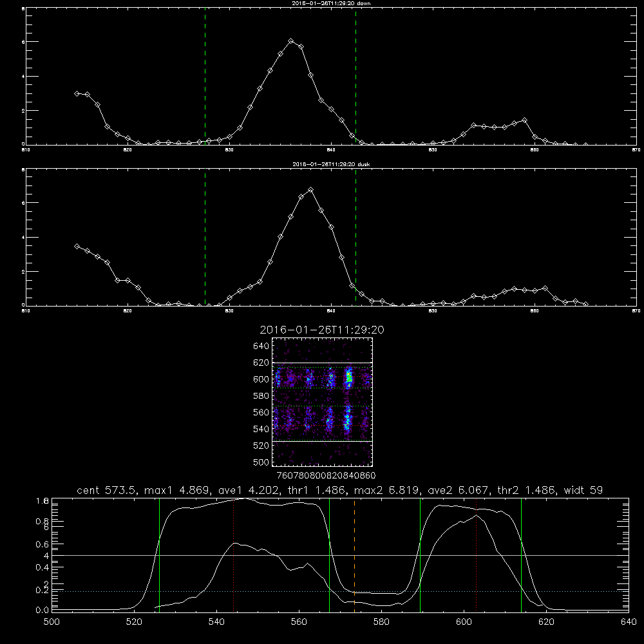Click the white horizontal line at level 4 in bottom plot
This screenshot has width=644, height=644.
[x=340, y=555]
